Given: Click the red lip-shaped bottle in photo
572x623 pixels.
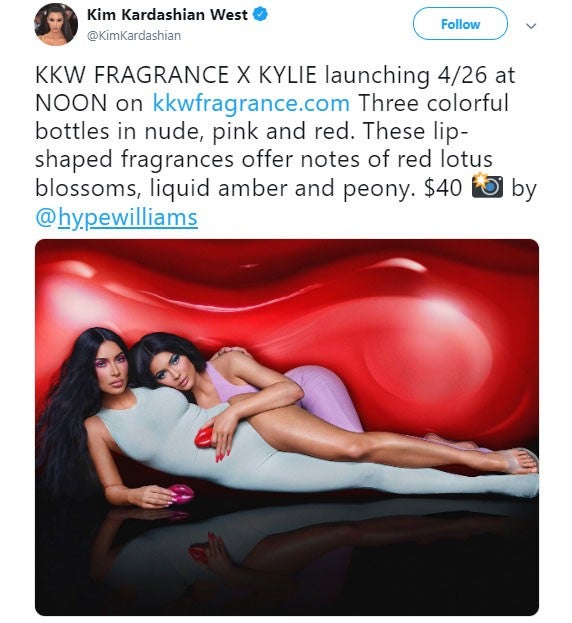Looking at the screenshot, I should (x=205, y=437).
